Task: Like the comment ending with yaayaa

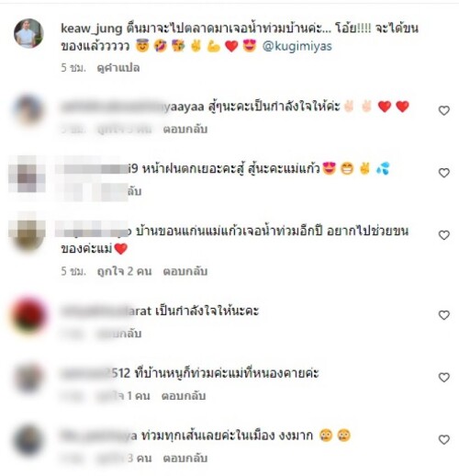Action: coord(443,110)
